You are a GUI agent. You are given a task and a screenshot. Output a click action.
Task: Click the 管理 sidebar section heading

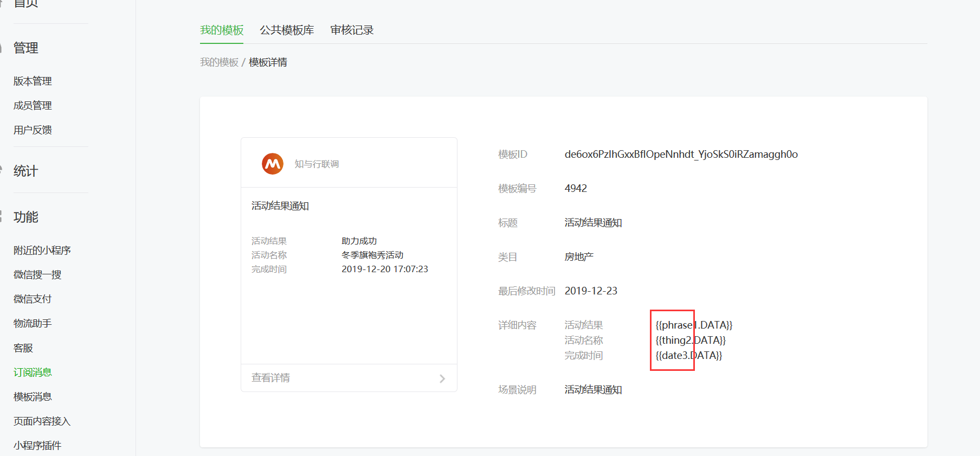25,48
